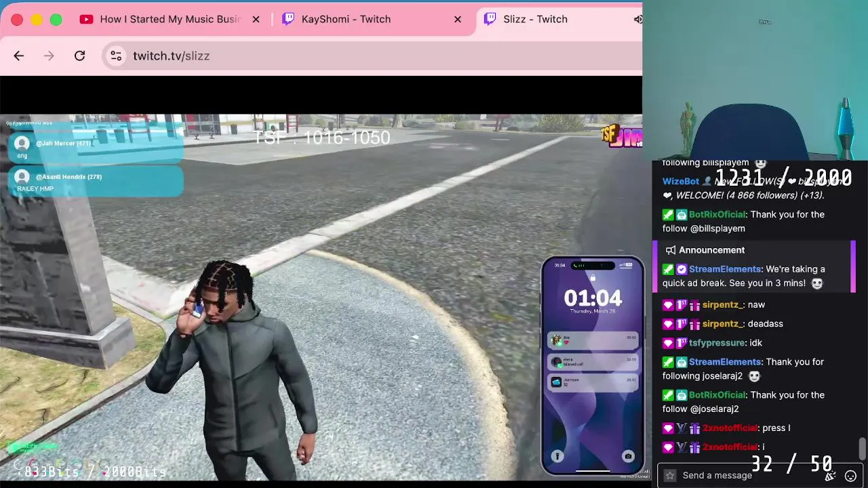Open the WizeBot username in chat
The height and width of the screenshot is (488, 868).
point(681,182)
